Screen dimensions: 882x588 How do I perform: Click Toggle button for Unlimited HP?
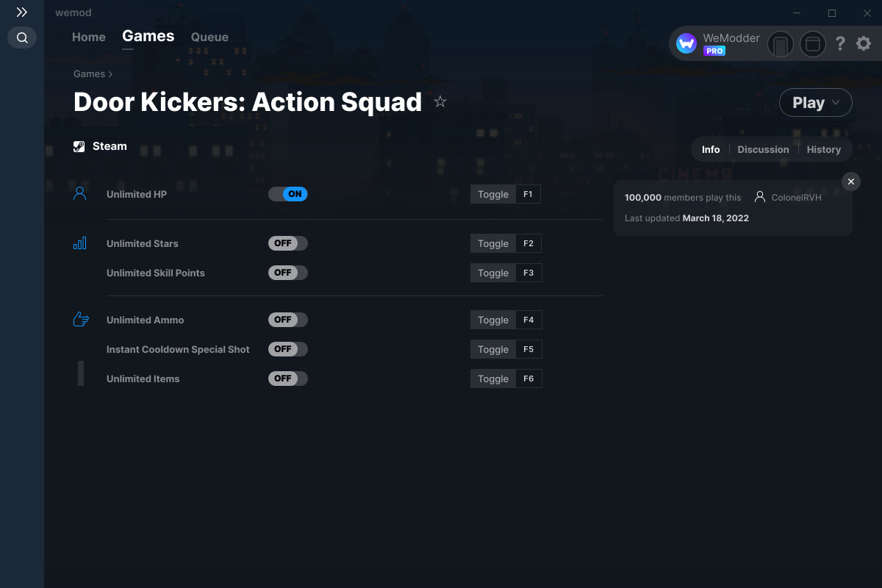pyautogui.click(x=493, y=194)
